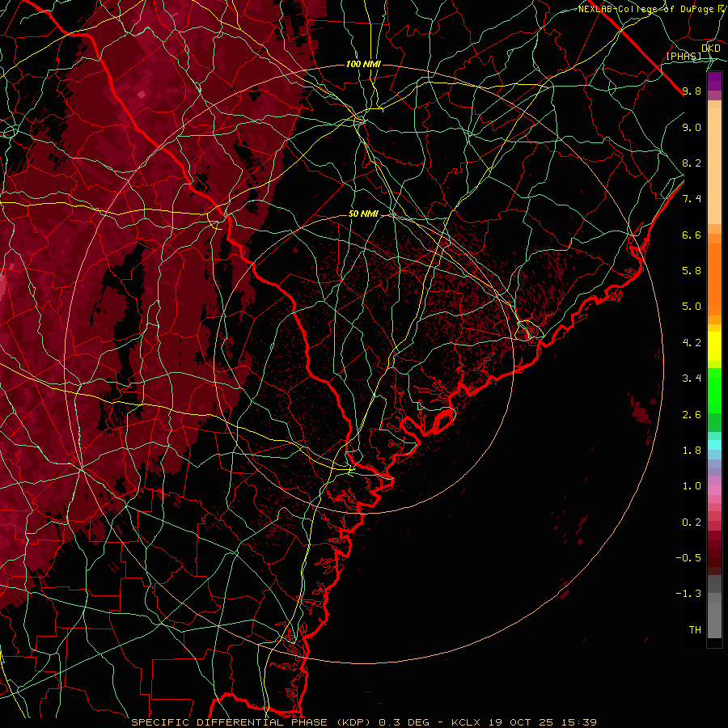Image resolution: width=728 pixels, height=728 pixels.
Task: Select the 5.8 legend value
Action: [692, 271]
